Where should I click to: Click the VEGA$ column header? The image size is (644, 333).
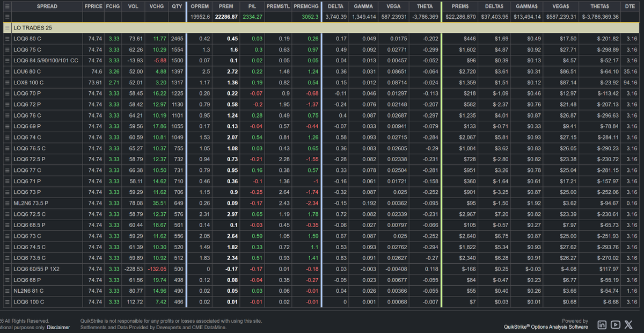coord(561,6)
